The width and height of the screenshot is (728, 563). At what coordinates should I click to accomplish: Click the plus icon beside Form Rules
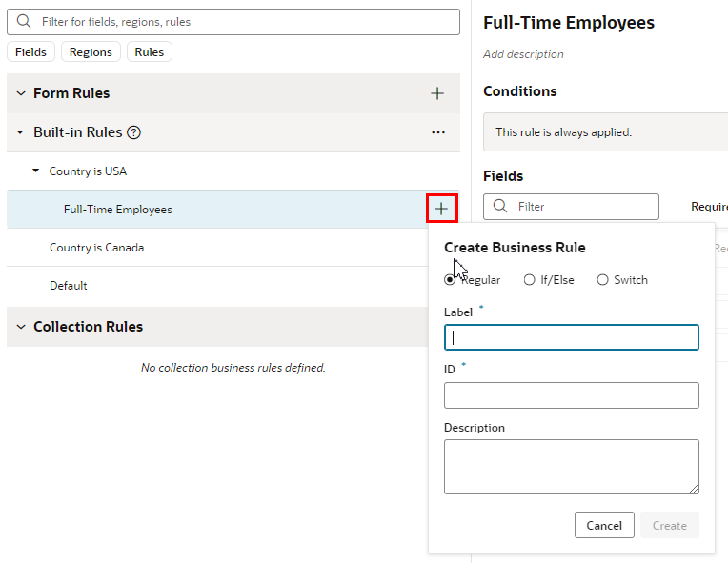436,93
